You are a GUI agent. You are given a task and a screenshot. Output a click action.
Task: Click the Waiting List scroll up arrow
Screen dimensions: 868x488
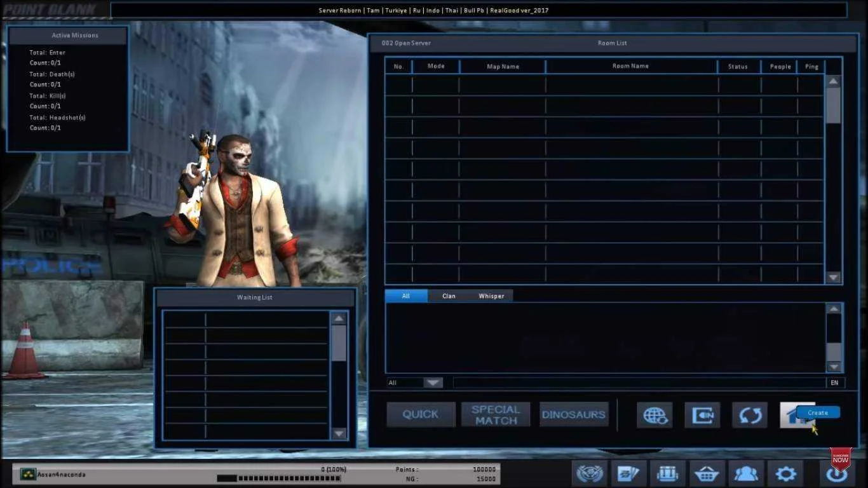pos(339,318)
